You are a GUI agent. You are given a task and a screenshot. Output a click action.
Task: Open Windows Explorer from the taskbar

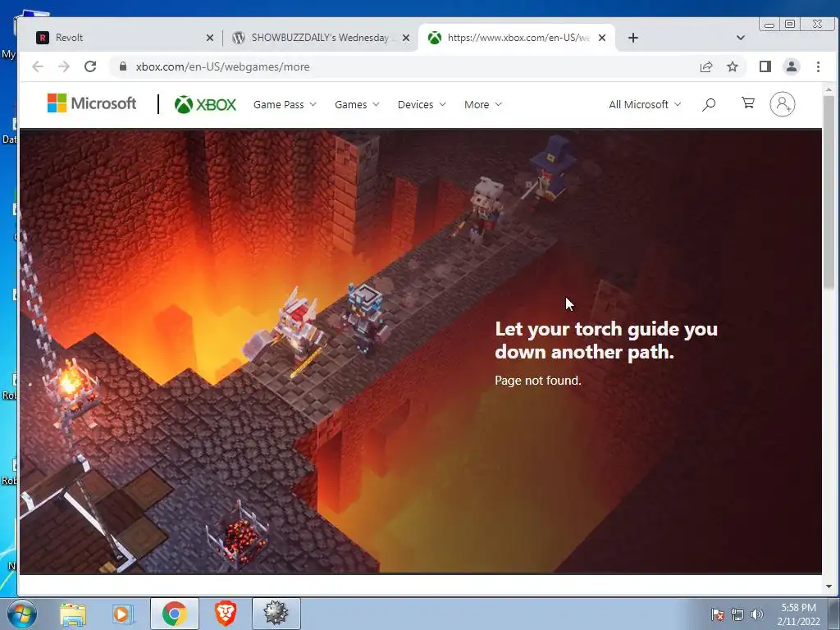point(73,614)
